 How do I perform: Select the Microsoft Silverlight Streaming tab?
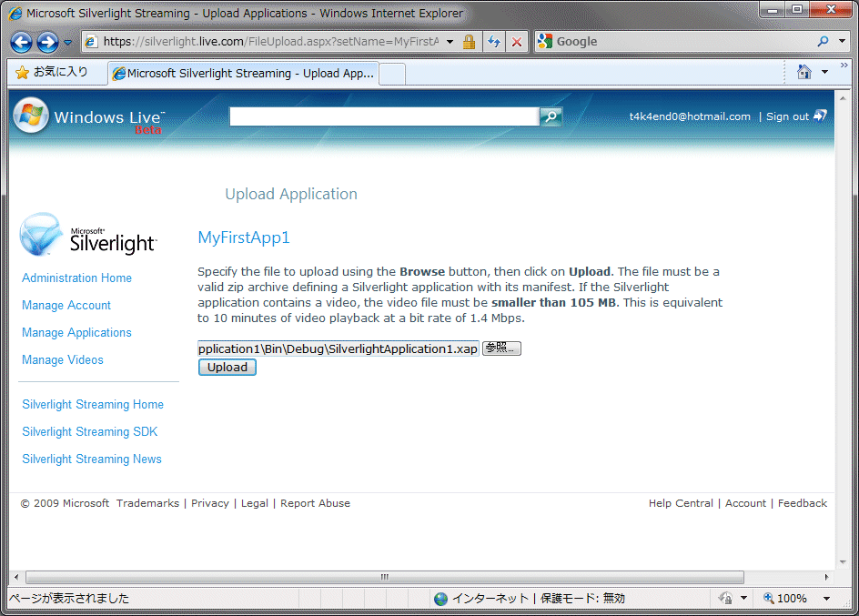click(242, 74)
